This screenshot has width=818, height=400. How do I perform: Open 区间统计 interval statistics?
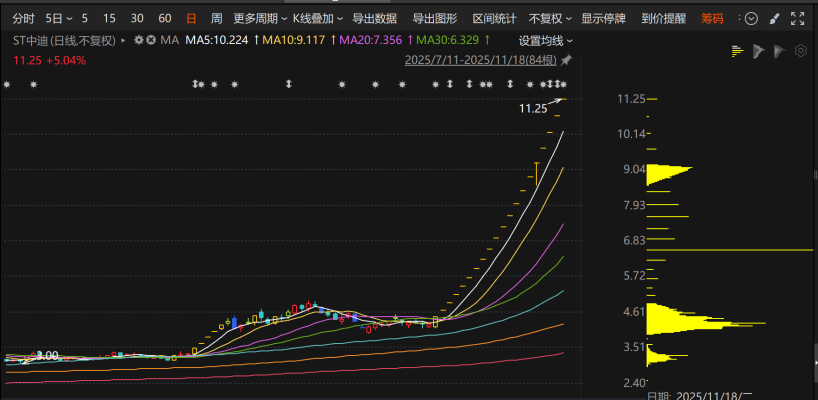(494, 18)
